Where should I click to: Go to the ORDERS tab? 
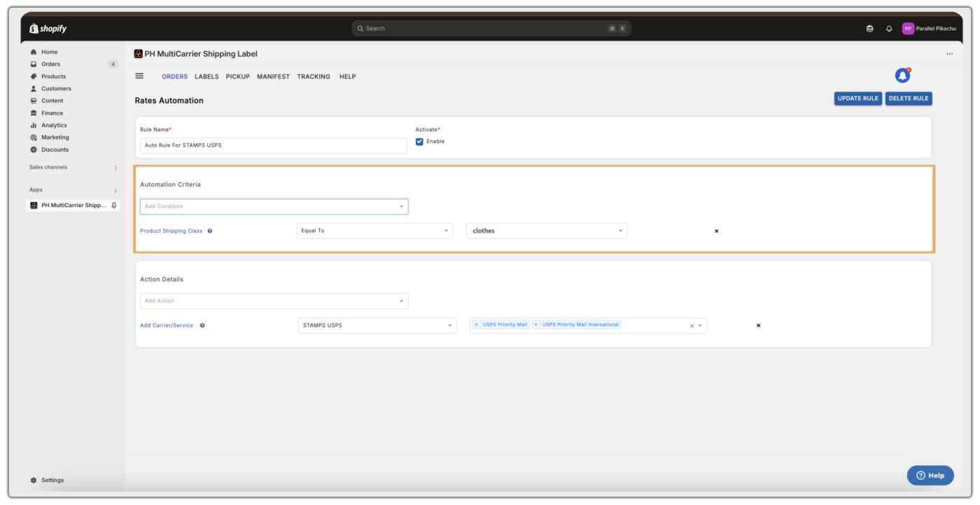pyautogui.click(x=175, y=77)
